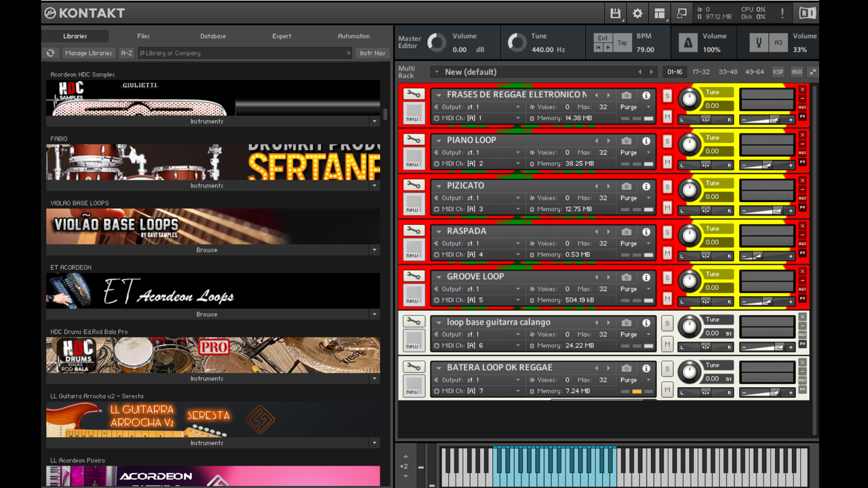Screen dimensions: 868x488
Task: Click the tuning fork reference tone icon
Action: click(759, 43)
